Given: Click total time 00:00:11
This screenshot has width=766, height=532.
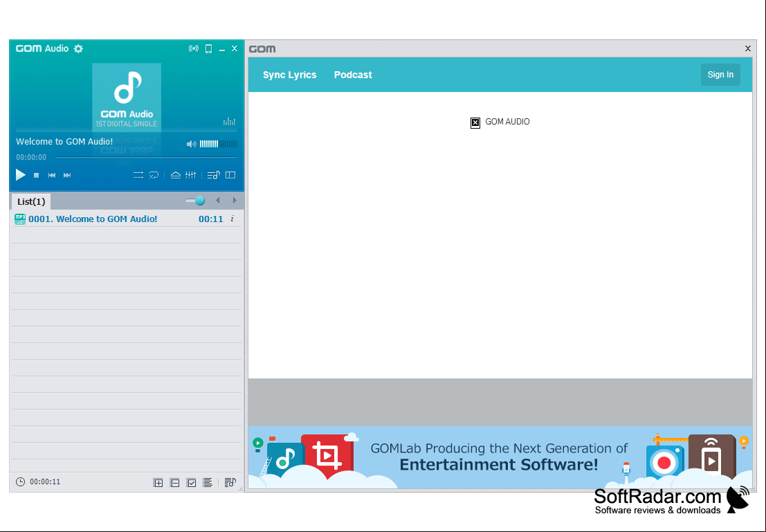Looking at the screenshot, I should coord(45,481).
